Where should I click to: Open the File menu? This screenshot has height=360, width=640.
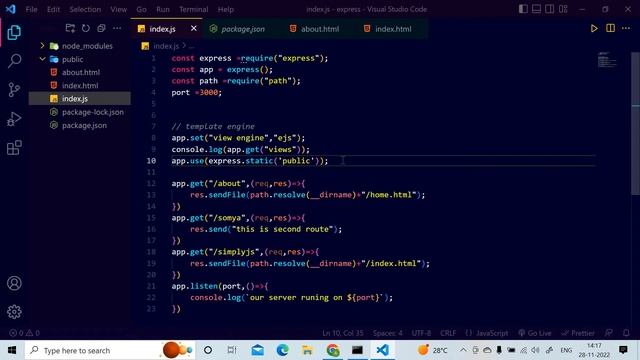tap(31, 9)
